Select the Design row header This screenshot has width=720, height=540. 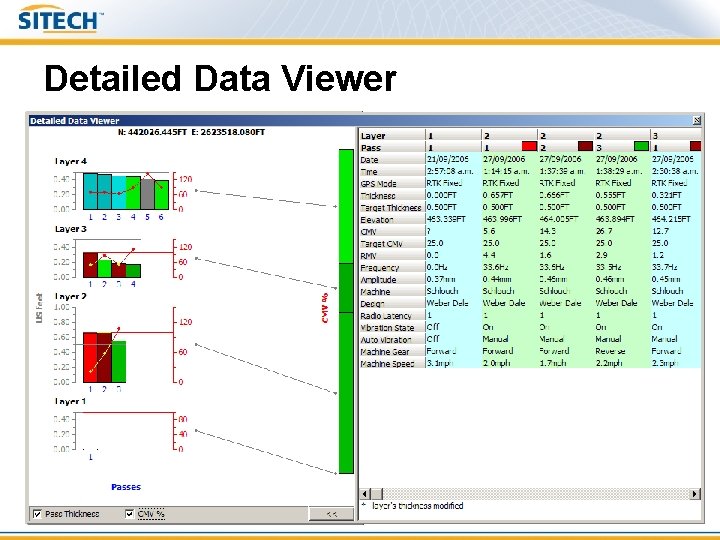pyautogui.click(x=392, y=304)
